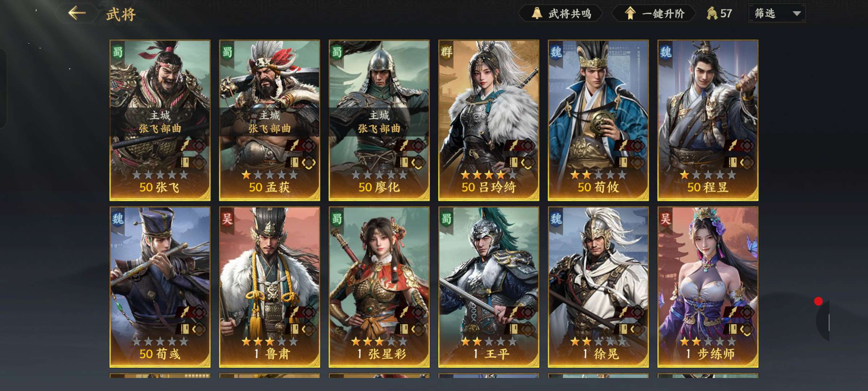Go back with the arrow icon
The height and width of the screenshot is (391, 868).
[x=77, y=13]
